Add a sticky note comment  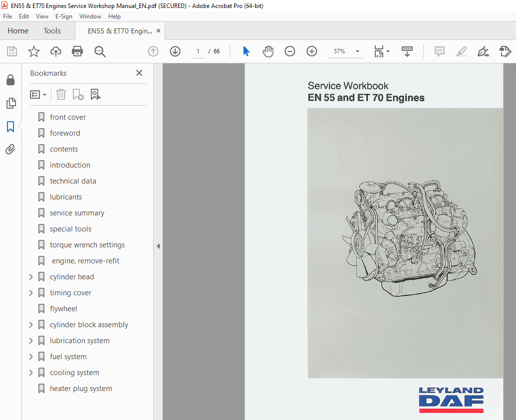[x=439, y=51]
